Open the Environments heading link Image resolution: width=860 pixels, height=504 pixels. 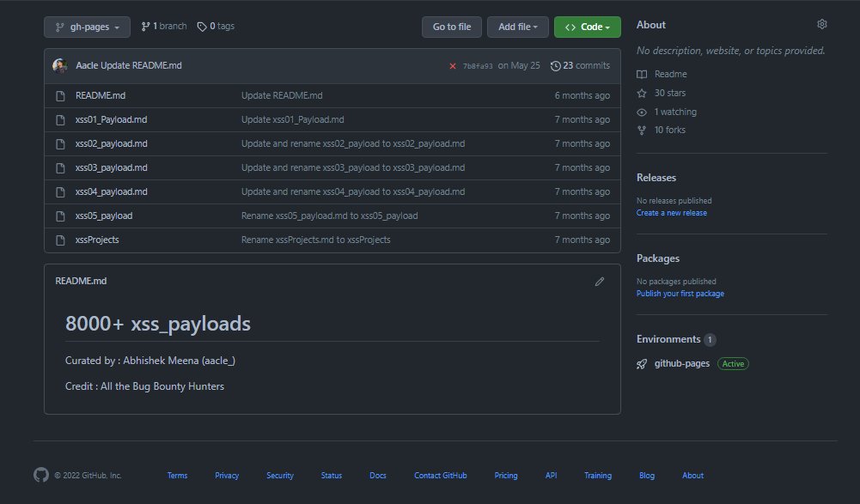pyautogui.click(x=668, y=339)
